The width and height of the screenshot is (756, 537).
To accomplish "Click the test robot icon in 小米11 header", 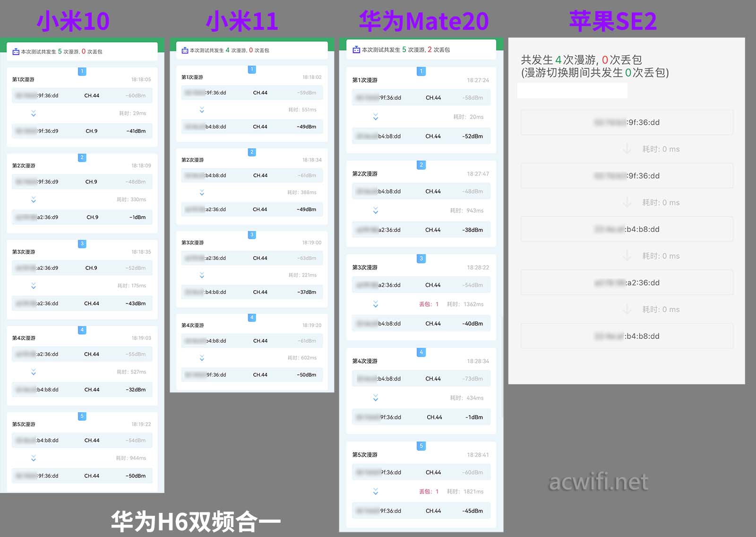I will pos(185,50).
